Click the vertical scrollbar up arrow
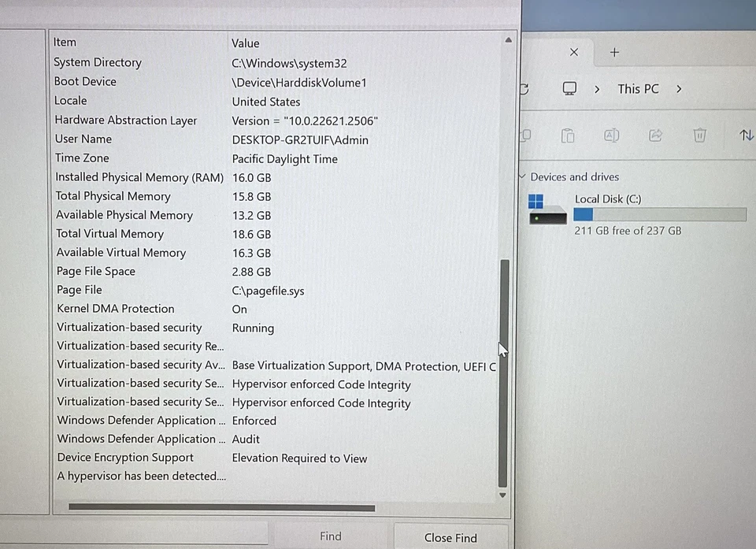The width and height of the screenshot is (756, 549). pyautogui.click(x=508, y=39)
